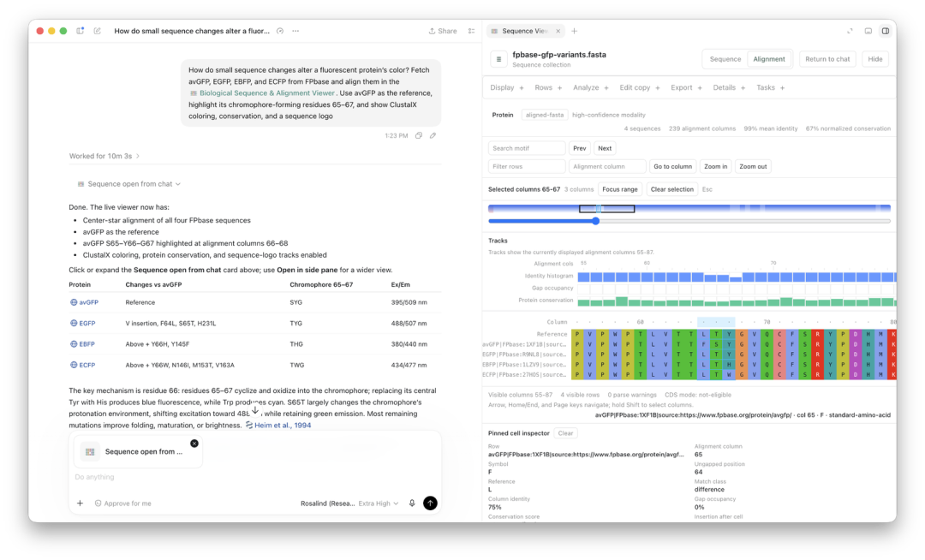Image resolution: width=925 pixels, height=560 pixels.
Task: Jump to bottom of chat with down arrow
Action: tap(255, 410)
